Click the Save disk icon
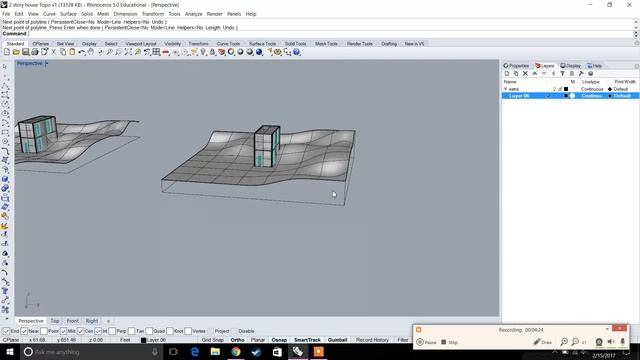This screenshot has height=360, width=640. 25,52
